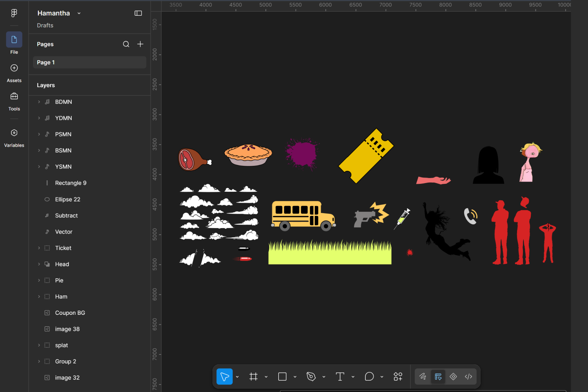Image resolution: width=588 pixels, height=392 pixels.
Task: Open the shape tools dropdown arrow
Action: point(295,377)
